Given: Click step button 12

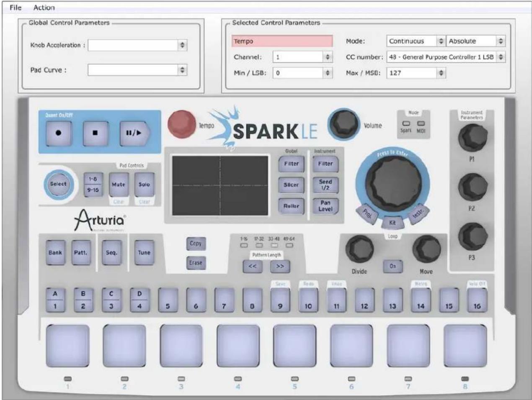Looking at the screenshot, I should (364, 300).
